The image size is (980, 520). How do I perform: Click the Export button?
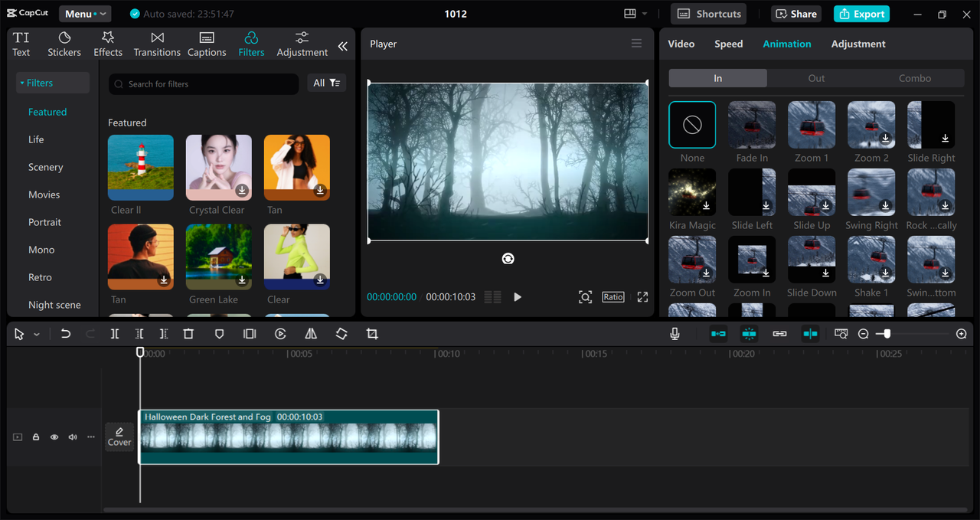(862, 14)
